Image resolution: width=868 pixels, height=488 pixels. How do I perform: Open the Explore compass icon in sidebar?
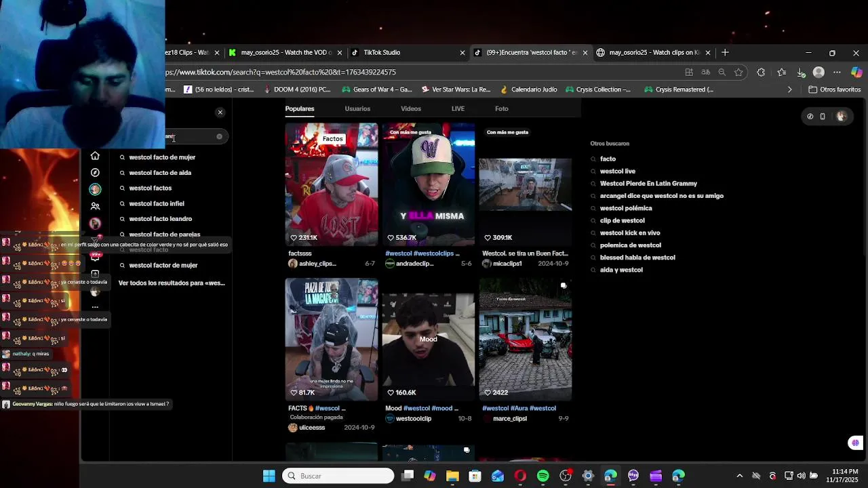[x=95, y=173]
